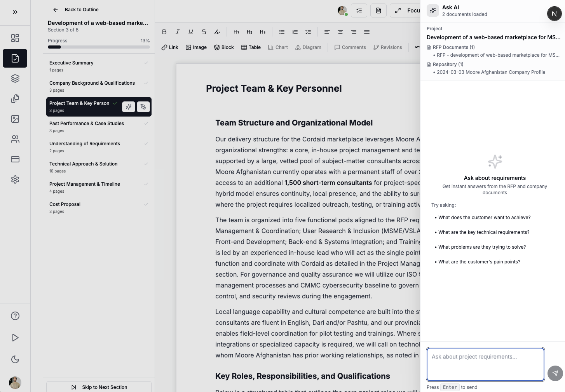Viewport: 565px width, 392px height.
Task: Open the help question mark icon
Action: (15, 316)
